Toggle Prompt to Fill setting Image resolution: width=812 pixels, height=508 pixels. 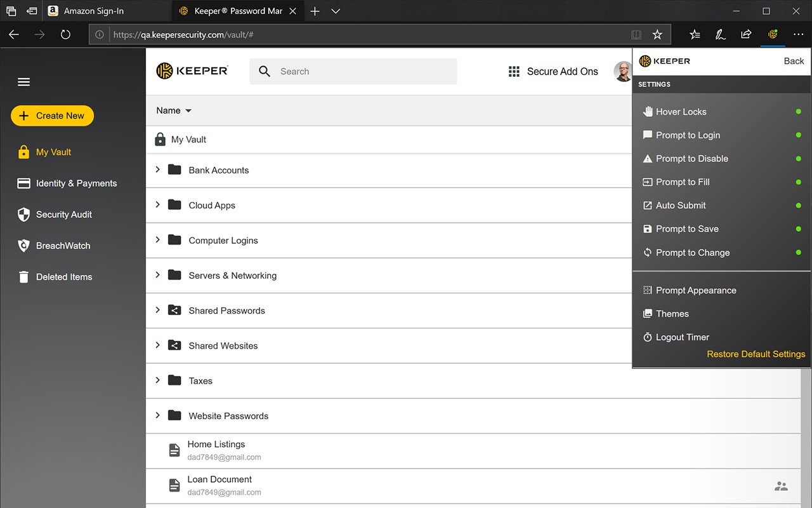pos(798,182)
